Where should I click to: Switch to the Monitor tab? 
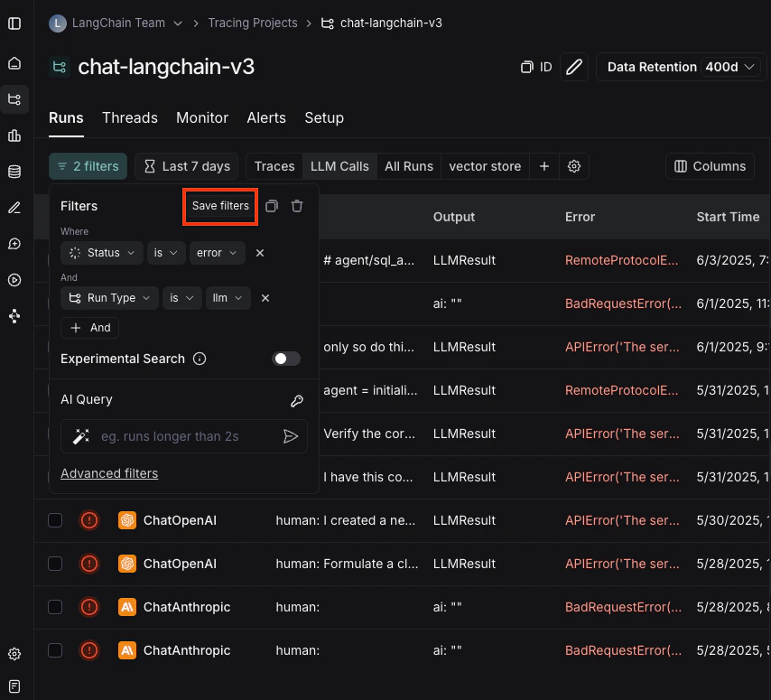click(202, 118)
